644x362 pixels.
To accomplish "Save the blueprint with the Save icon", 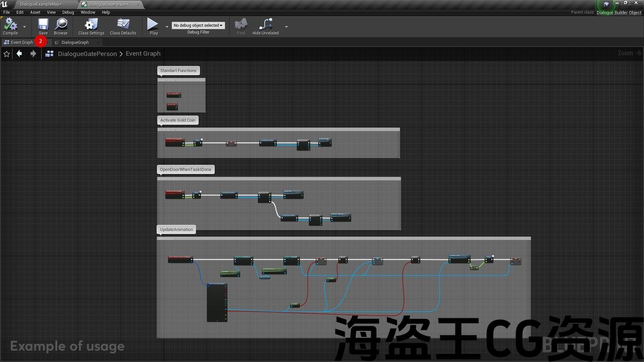I will click(43, 24).
